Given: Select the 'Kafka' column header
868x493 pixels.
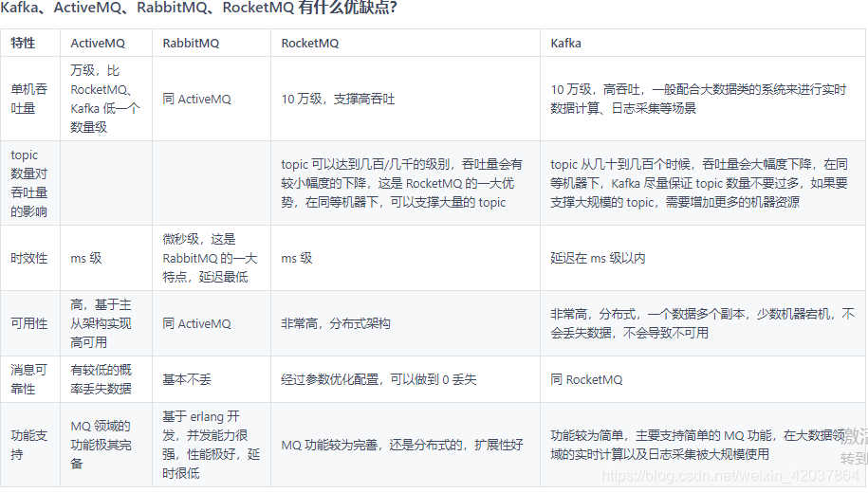Looking at the screenshot, I should click(703, 44).
